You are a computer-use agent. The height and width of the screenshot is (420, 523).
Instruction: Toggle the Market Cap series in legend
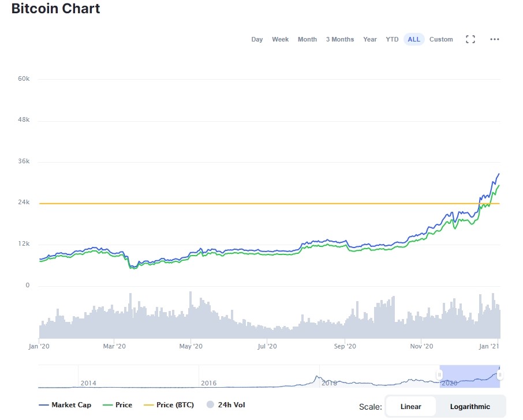coord(65,405)
